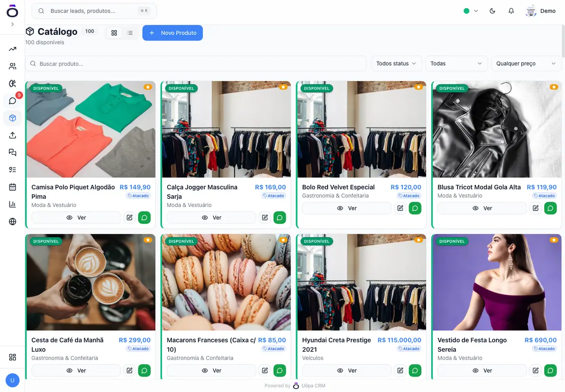This screenshot has height=392, width=565.
Task: Send Camisa Polo Piquet via WhatsApp
Action: pos(144,217)
